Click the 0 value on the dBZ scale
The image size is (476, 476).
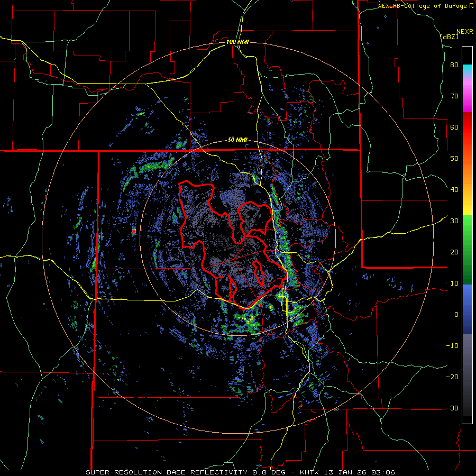(x=456, y=315)
